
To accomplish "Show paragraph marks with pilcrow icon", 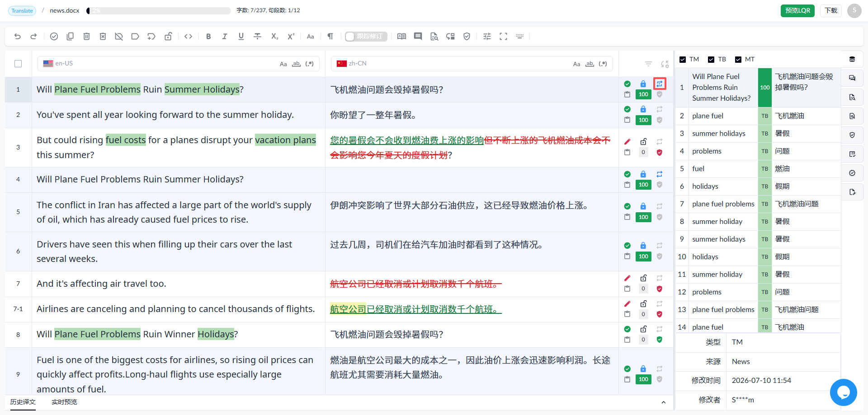I will (x=330, y=37).
